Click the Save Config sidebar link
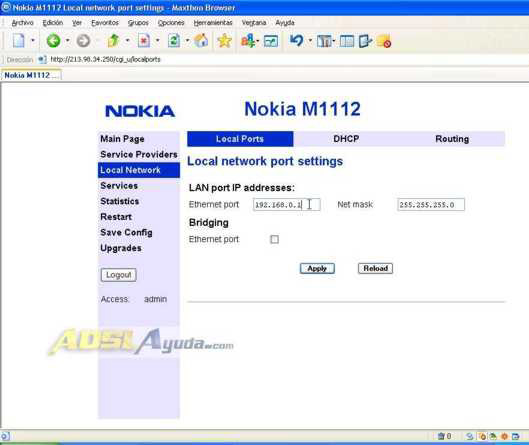Image resolution: width=529 pixels, height=445 pixels. click(x=126, y=232)
